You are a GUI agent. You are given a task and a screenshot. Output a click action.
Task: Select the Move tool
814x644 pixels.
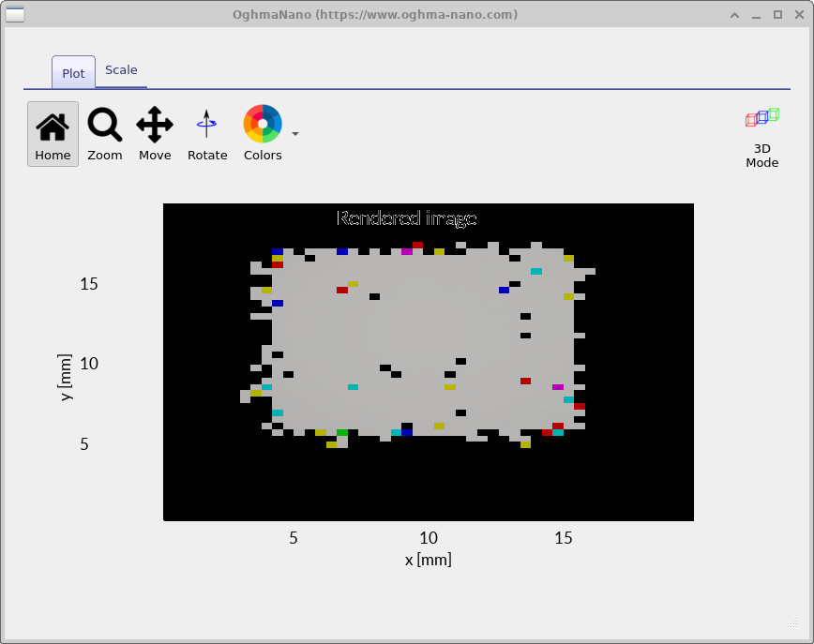coord(154,131)
